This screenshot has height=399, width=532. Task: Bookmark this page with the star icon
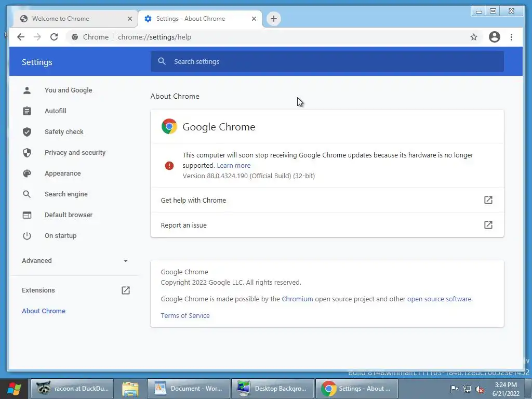tap(474, 37)
